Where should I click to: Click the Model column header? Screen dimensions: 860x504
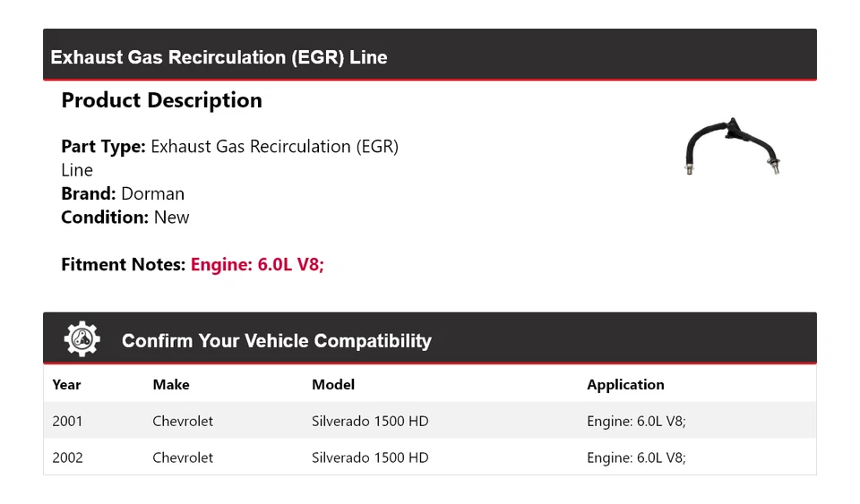pos(333,385)
